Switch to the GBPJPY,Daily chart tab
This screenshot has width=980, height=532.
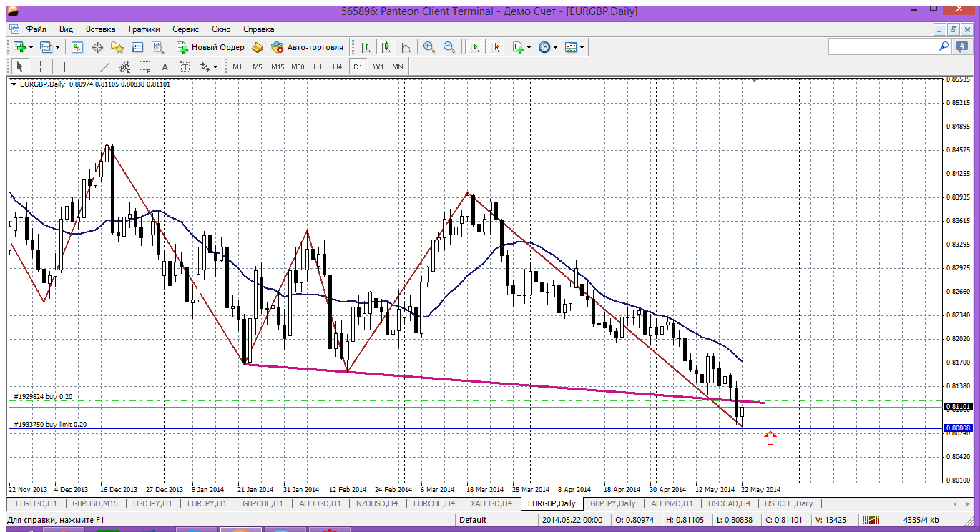click(612, 503)
